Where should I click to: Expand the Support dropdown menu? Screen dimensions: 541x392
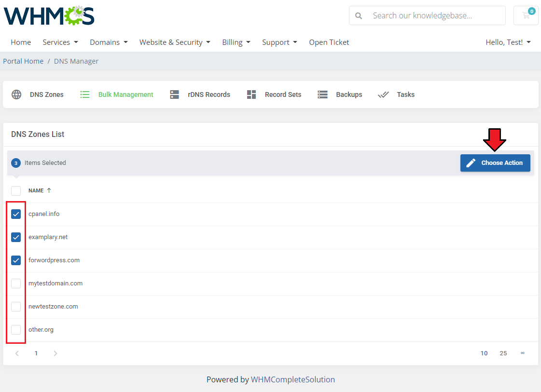pyautogui.click(x=279, y=42)
